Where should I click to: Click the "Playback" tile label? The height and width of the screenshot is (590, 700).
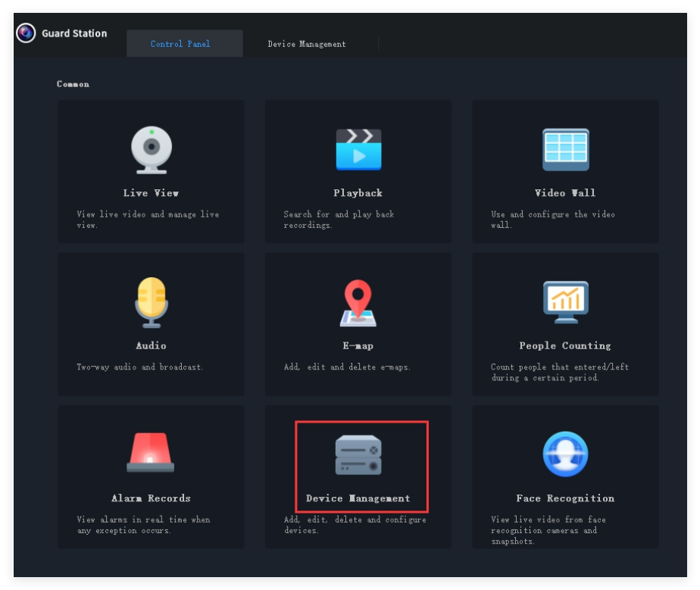click(358, 193)
